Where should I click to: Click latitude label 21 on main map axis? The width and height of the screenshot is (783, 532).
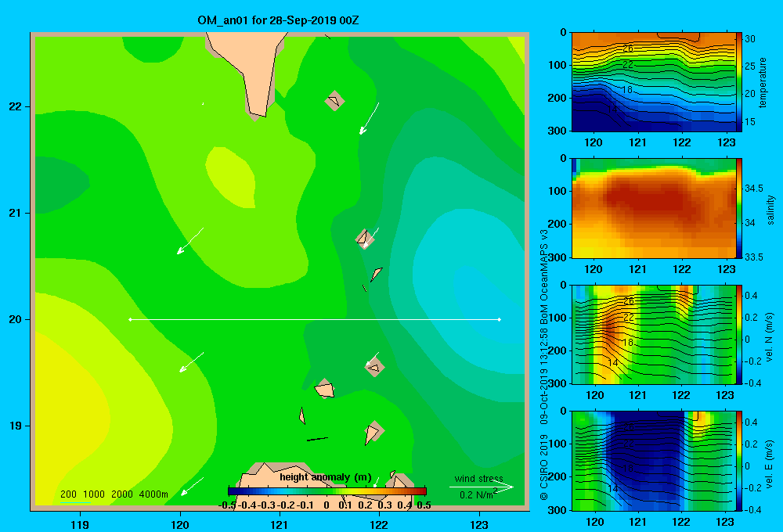pos(15,213)
